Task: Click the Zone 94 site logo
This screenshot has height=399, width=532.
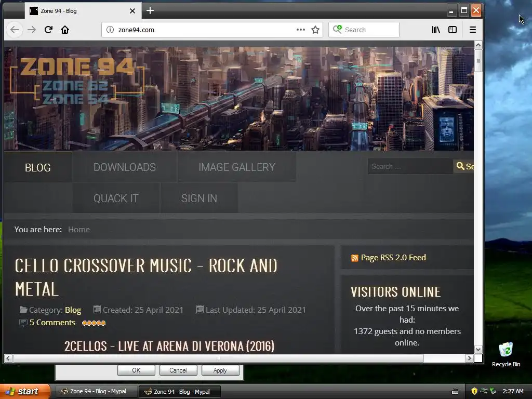Action: tap(77, 81)
